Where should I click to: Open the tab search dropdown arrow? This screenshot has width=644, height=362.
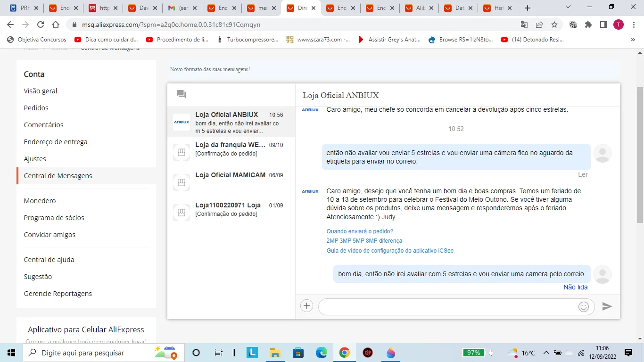(x=568, y=7)
